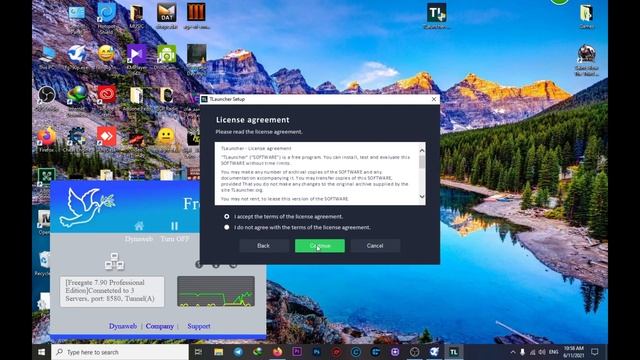Click the Freegate home Dynaweb icon
This screenshot has height=360, width=640.
pyautogui.click(x=139, y=226)
